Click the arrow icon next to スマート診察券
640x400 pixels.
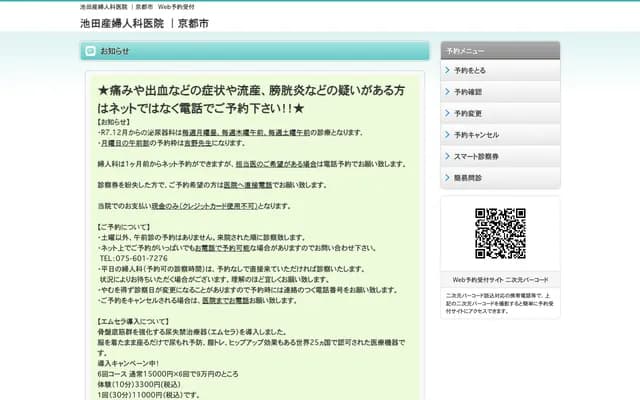pos(446,156)
